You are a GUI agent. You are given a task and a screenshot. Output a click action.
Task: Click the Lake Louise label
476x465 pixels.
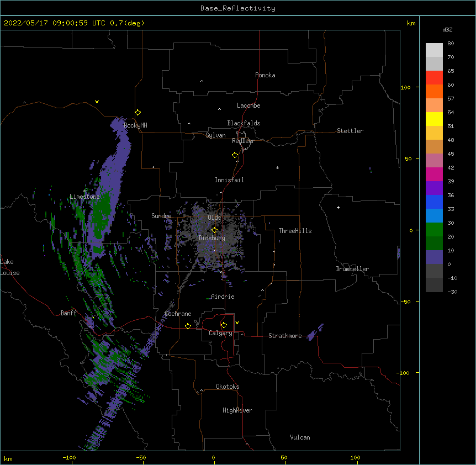coord(10,267)
